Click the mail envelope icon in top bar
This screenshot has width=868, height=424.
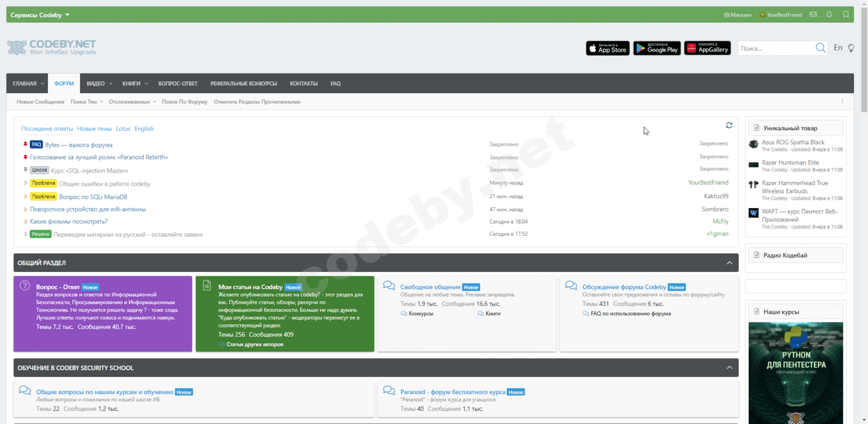point(813,15)
